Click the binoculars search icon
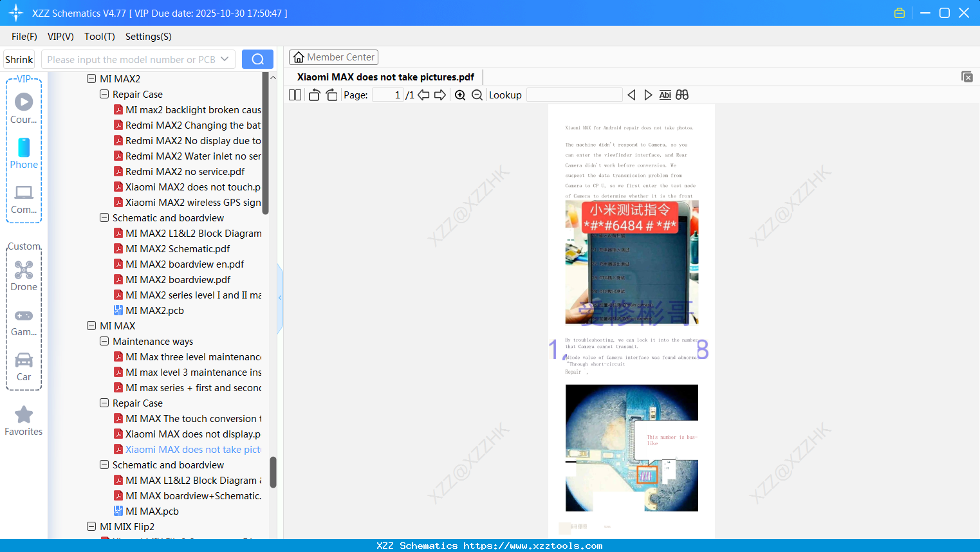The width and height of the screenshot is (980, 552). pos(682,95)
